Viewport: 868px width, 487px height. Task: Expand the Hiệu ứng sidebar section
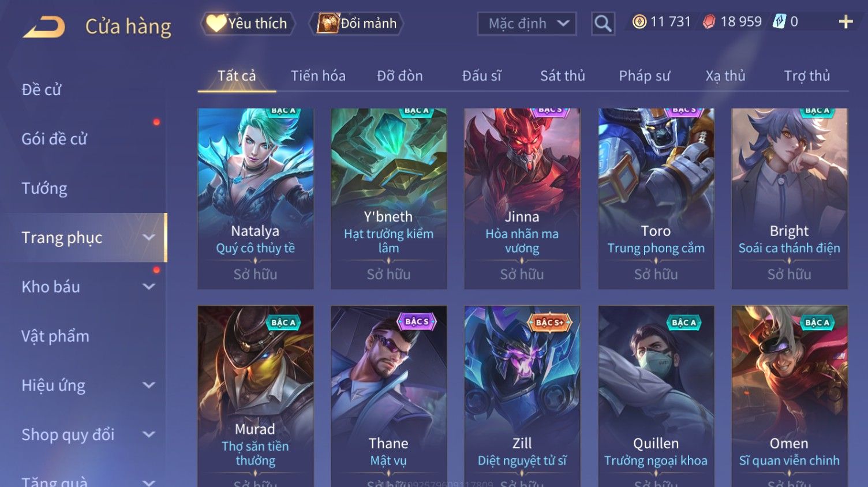[149, 385]
